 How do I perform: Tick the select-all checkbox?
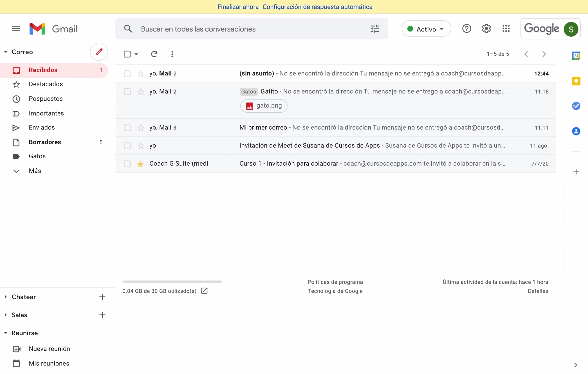(127, 54)
